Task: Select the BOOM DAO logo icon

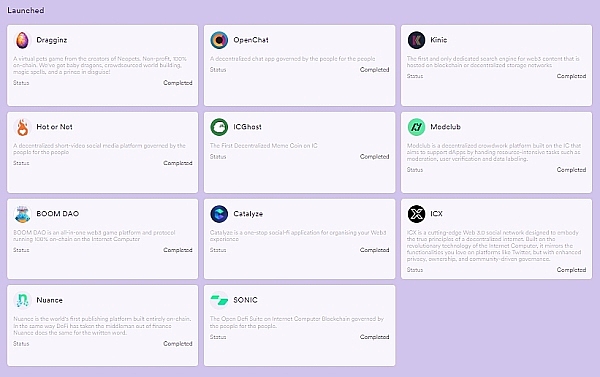Action: (x=22, y=214)
